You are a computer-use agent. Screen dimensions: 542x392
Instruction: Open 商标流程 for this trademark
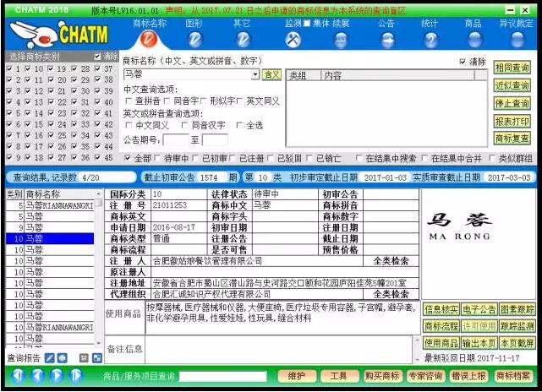pos(441,326)
